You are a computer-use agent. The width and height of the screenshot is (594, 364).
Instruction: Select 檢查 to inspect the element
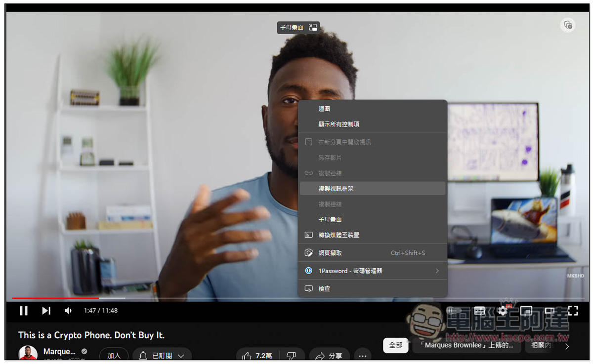point(373,288)
